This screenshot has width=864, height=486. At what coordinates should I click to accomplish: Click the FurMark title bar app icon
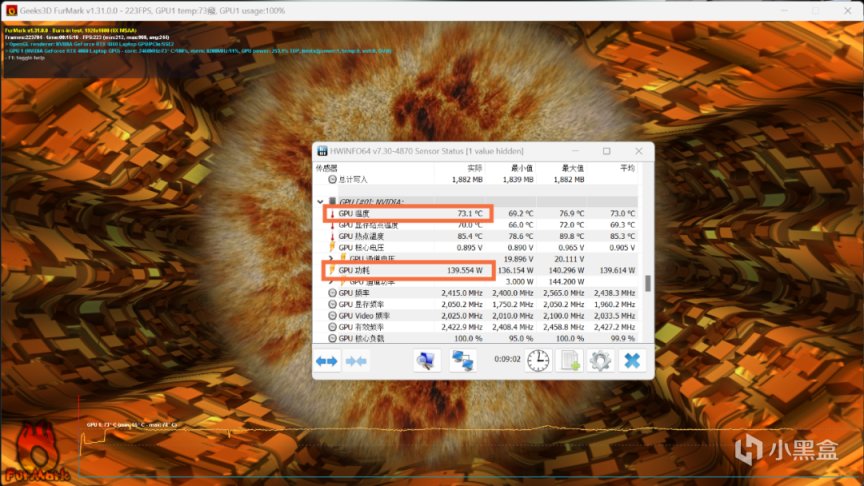coord(11,10)
